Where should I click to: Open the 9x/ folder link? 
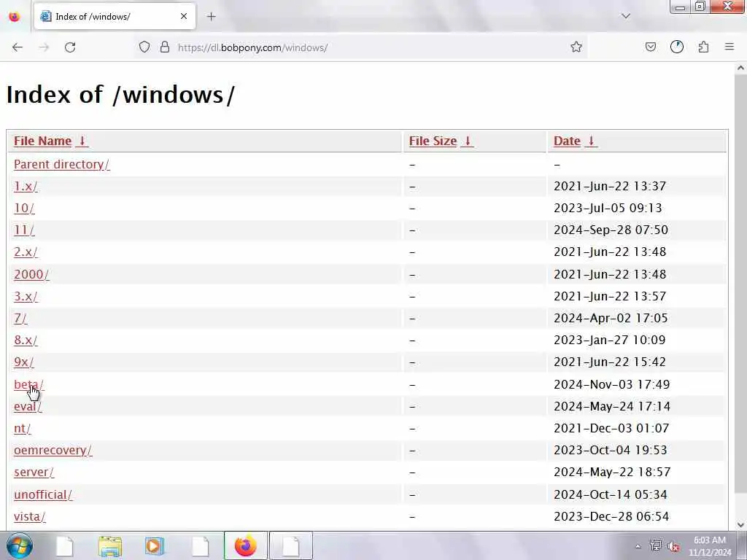click(x=24, y=362)
